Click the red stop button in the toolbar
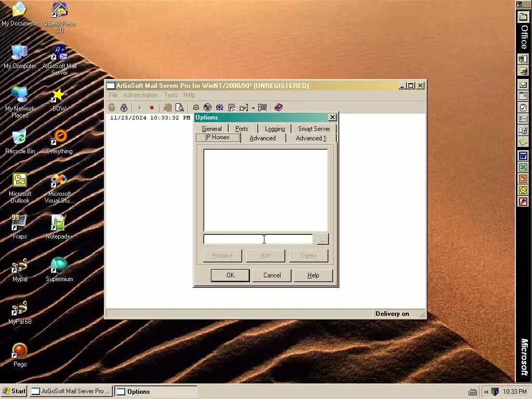The image size is (532, 399). (152, 108)
